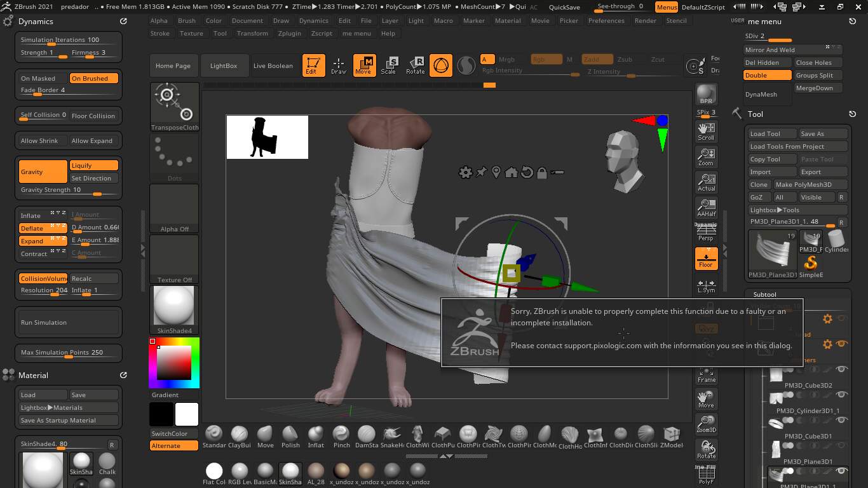Select the Rotate transform icon in top shelf
This screenshot has height=488, width=868.
415,65
